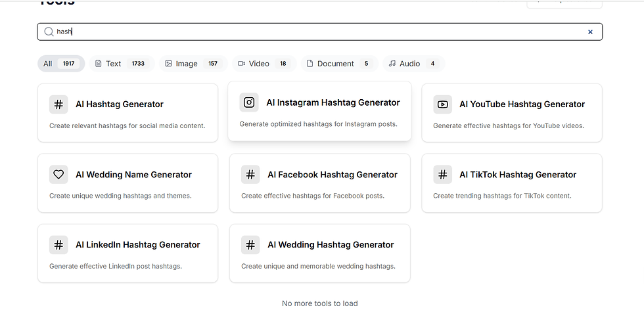644x331 pixels.
Task: Click the 1733 count badge on Text
Action: (138, 64)
